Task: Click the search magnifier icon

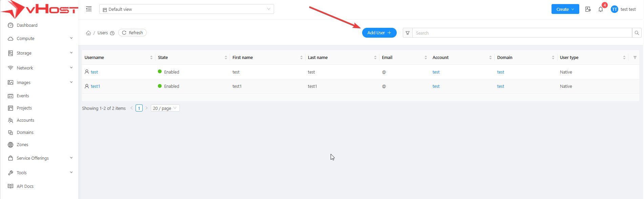Action: click(x=637, y=33)
